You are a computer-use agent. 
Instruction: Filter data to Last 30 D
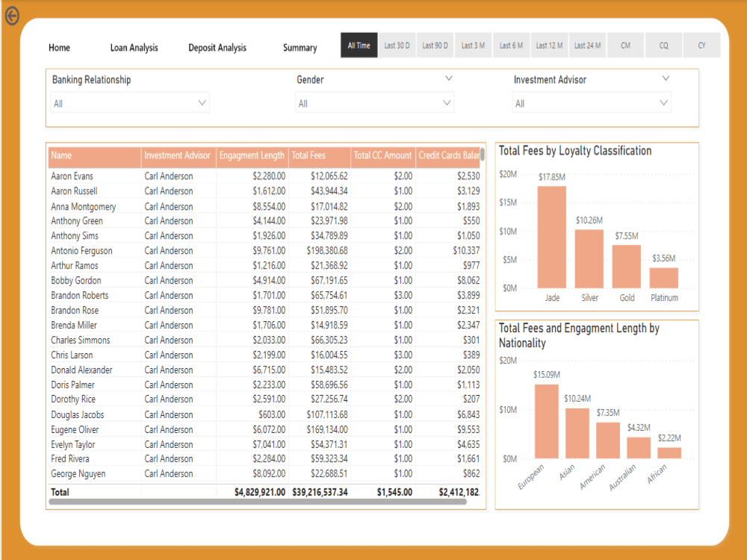point(397,45)
